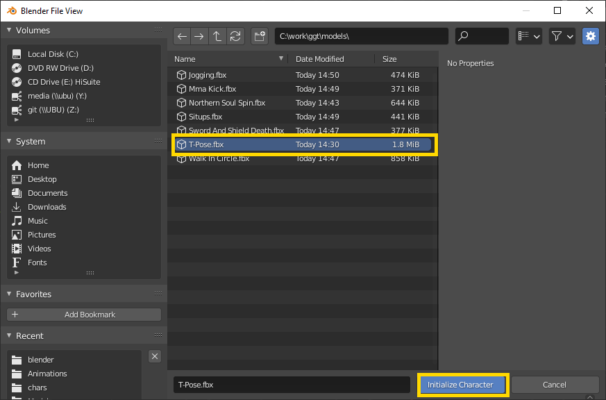The image size is (606, 400).
Task: Expand the System list triangle below Fonts
Action: 16,272
